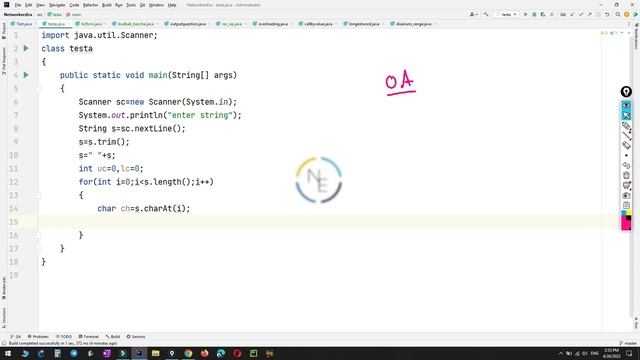This screenshot has height=360, width=640.
Task: Open the Build menu
Action: [107, 5]
